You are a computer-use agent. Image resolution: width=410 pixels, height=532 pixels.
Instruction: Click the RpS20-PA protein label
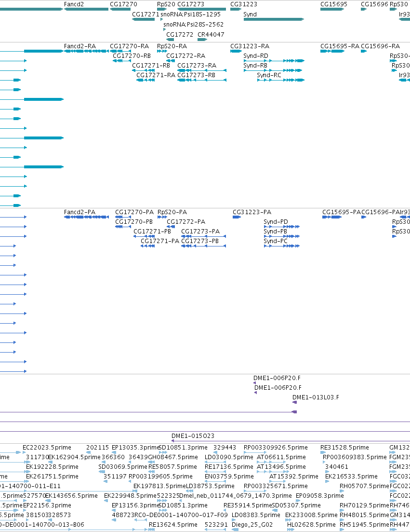click(172, 212)
